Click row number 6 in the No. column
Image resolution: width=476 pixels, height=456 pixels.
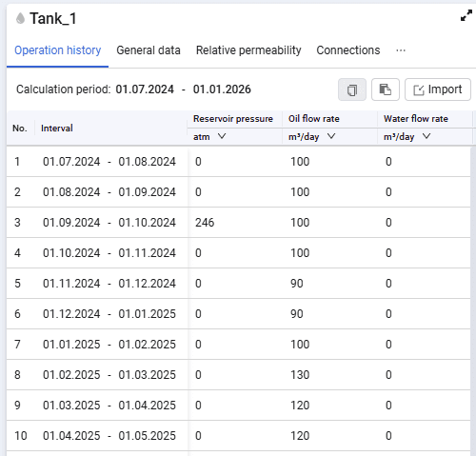pyautogui.click(x=17, y=314)
